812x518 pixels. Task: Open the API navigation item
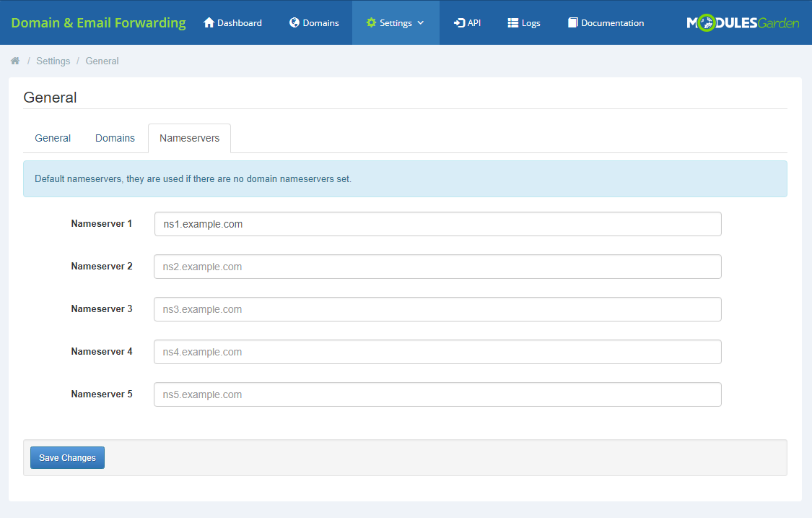467,22
